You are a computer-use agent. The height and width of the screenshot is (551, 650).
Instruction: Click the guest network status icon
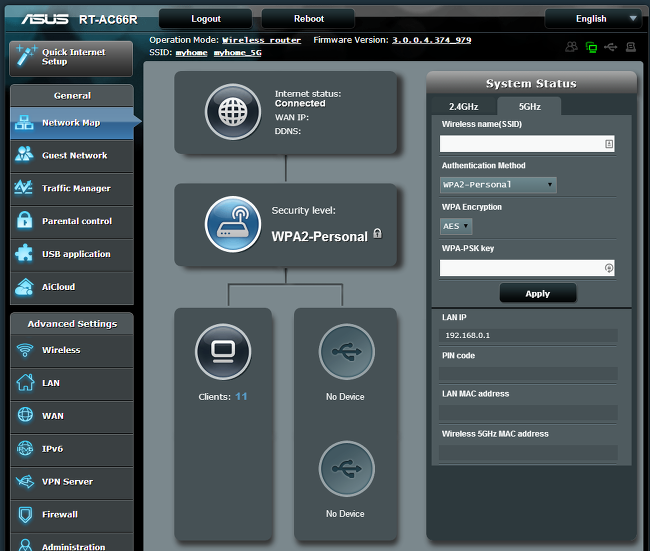pos(571,47)
